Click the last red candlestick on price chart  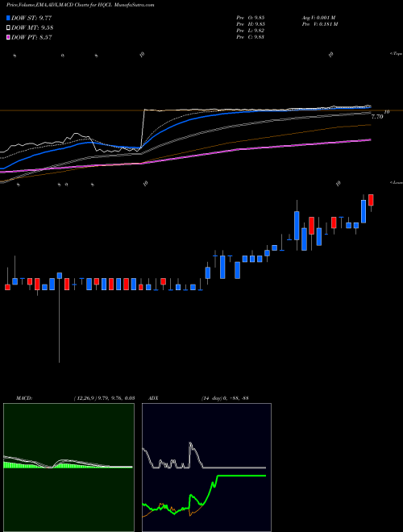point(371,200)
